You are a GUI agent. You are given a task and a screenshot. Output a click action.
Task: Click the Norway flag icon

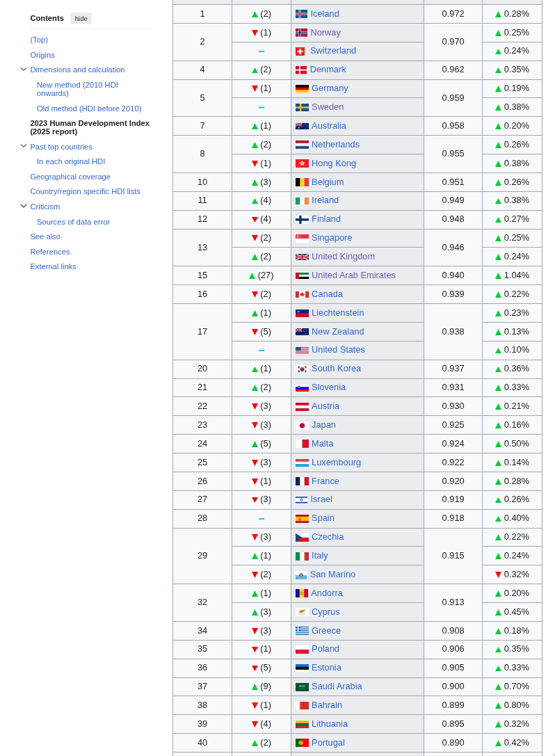[x=301, y=33]
